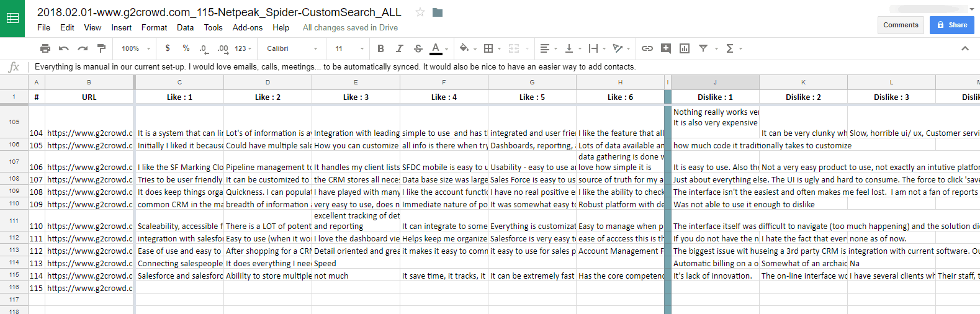The image size is (980, 314).
Task: Expand merge type dropdown arrow
Action: pos(527,48)
